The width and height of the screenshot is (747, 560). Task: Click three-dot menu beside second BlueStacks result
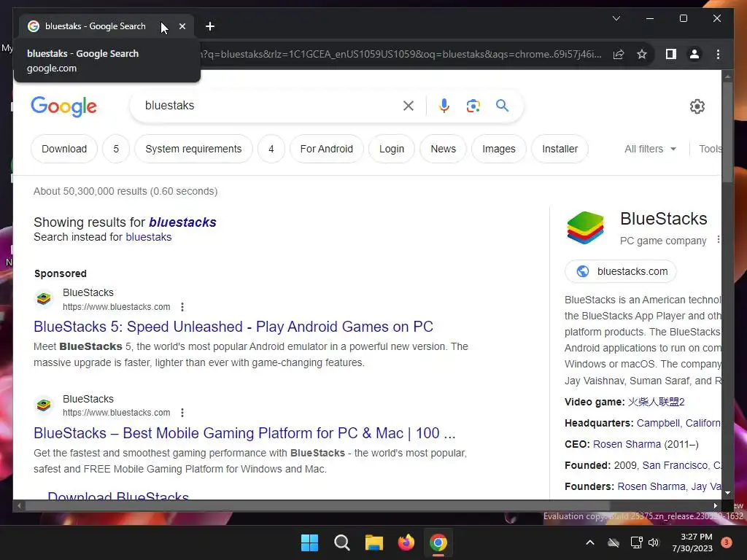pos(182,413)
